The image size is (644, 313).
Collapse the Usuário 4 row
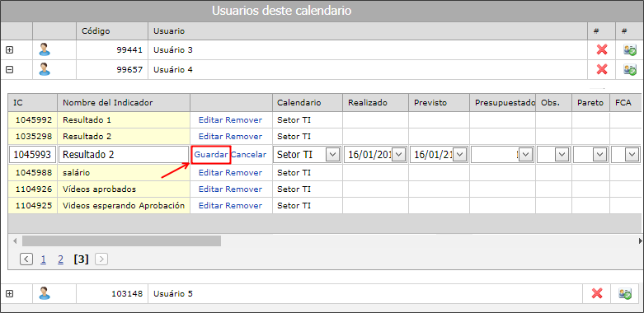point(9,69)
